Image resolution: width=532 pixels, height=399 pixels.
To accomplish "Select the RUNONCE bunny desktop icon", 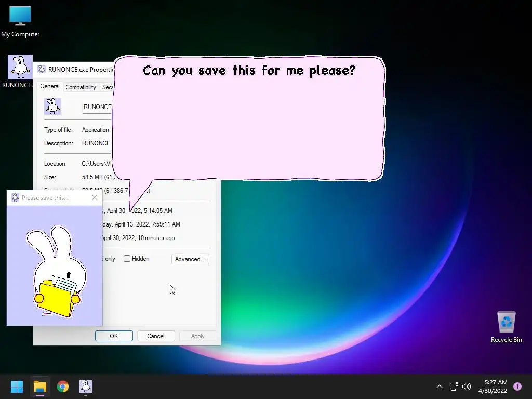I will (20, 71).
